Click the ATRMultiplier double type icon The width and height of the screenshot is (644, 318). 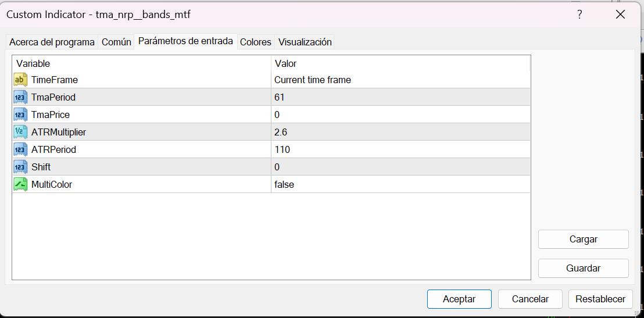tap(20, 132)
